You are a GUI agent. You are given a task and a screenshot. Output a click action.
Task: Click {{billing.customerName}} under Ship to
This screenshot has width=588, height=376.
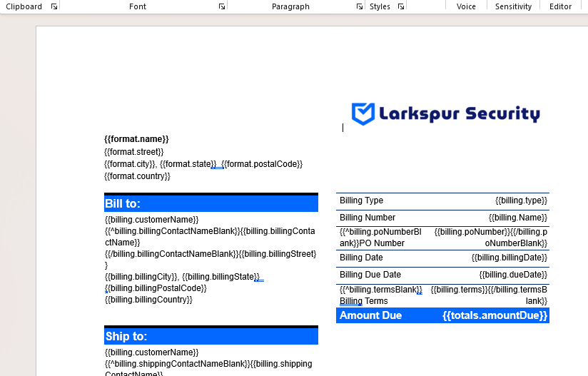(x=151, y=352)
